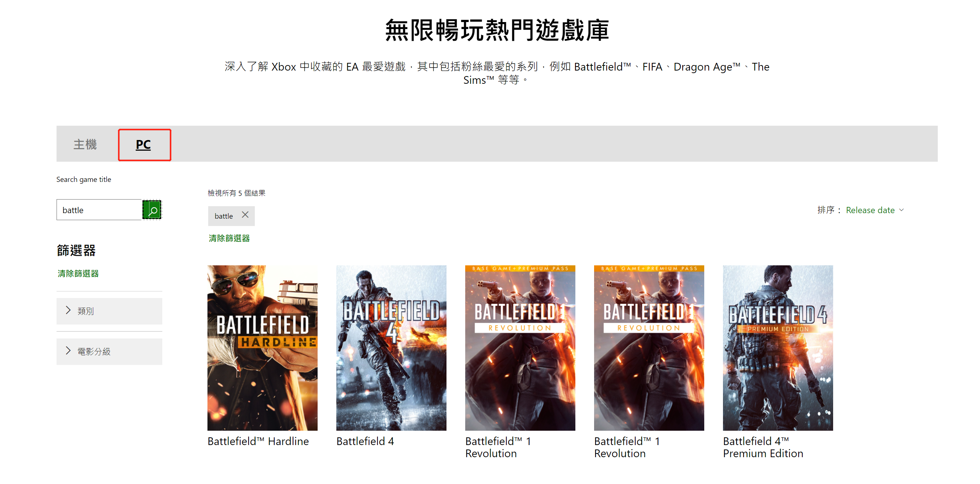Click the Battlefield 4 title text
Image resolution: width=980 pixels, height=484 pixels.
(365, 441)
